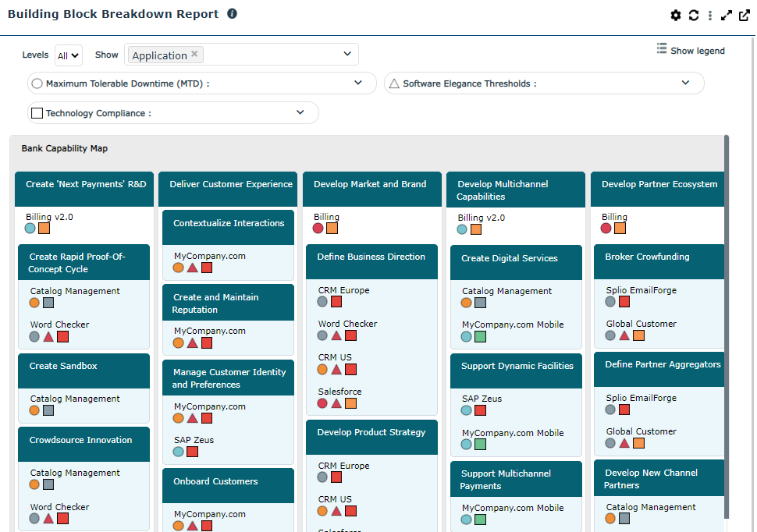Expand Technology Compliance filter dropdown
Screen dimensions: 757x532
[x=300, y=112]
